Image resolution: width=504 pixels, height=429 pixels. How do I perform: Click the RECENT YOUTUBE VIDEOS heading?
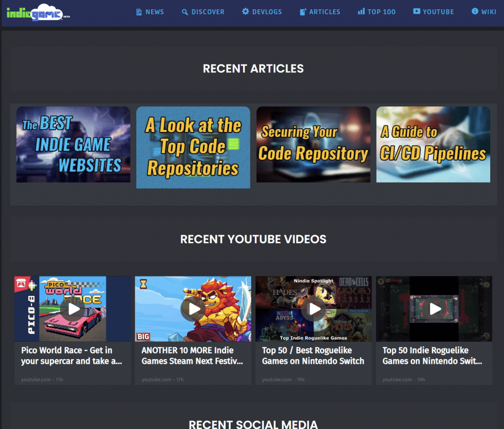click(253, 239)
